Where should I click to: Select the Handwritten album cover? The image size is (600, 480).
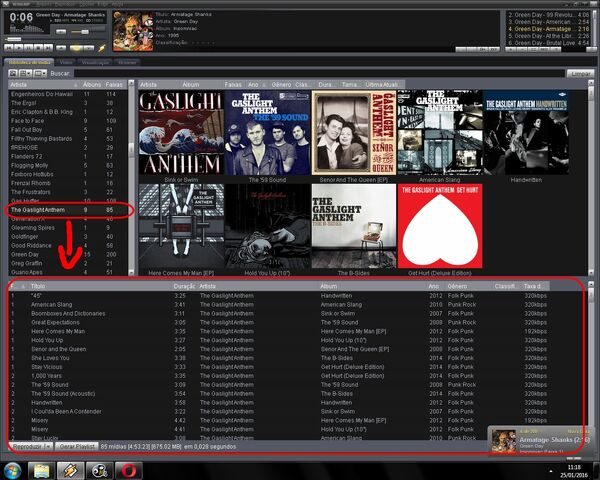pyautogui.click(x=526, y=132)
